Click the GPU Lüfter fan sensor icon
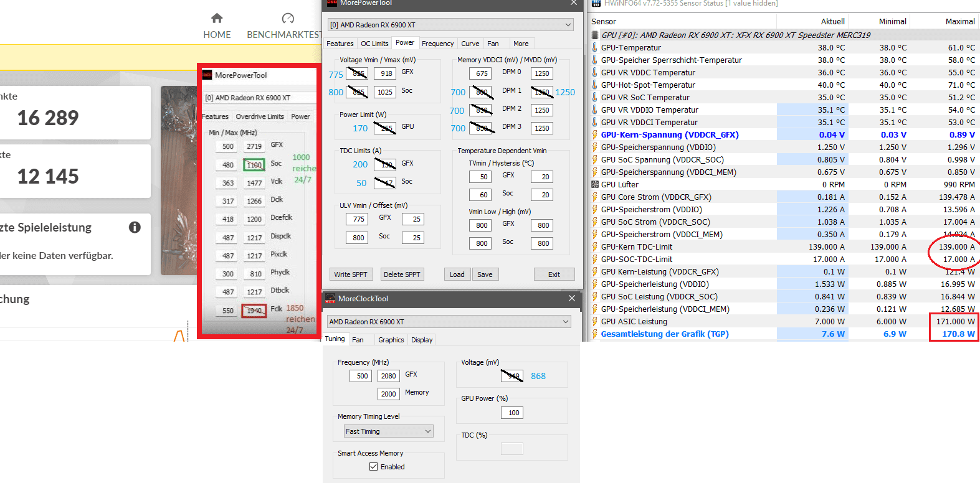 (595, 184)
